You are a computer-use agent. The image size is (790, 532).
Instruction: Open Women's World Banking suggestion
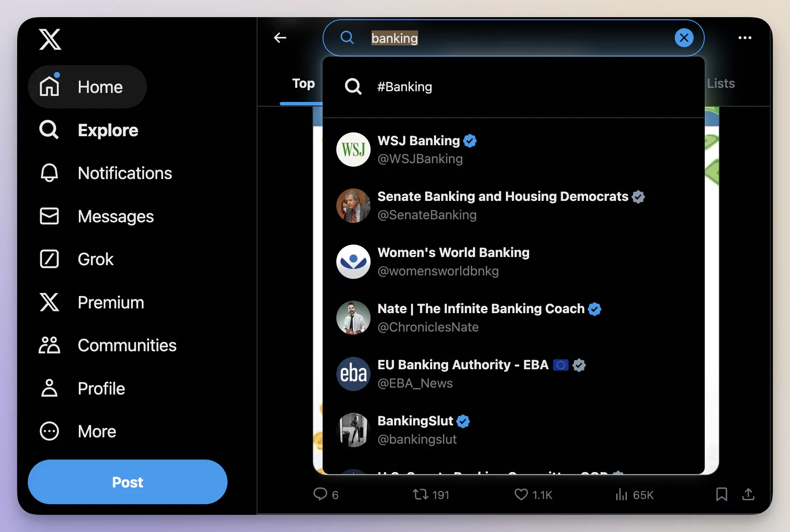coord(513,262)
